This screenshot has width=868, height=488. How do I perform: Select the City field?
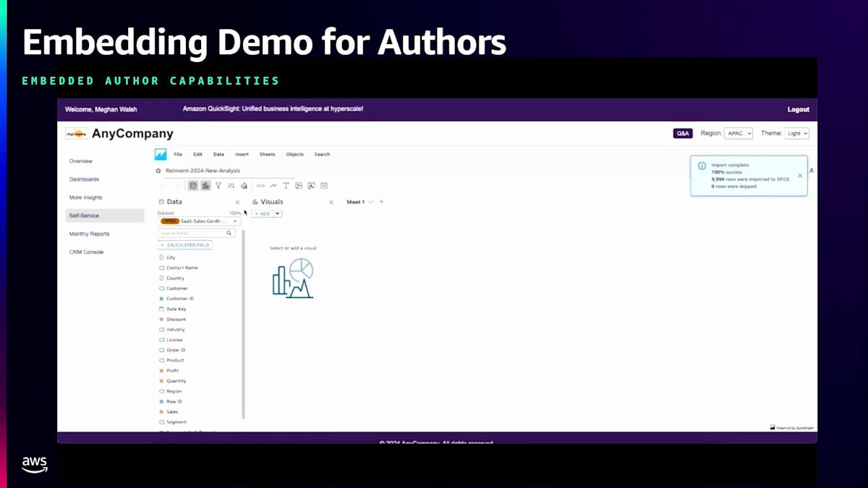point(171,257)
